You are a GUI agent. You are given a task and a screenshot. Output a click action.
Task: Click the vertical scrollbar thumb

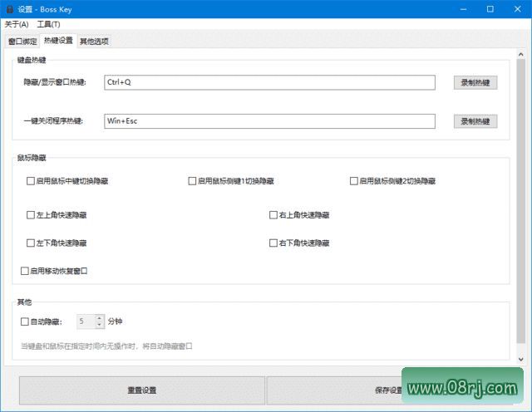(x=521, y=201)
